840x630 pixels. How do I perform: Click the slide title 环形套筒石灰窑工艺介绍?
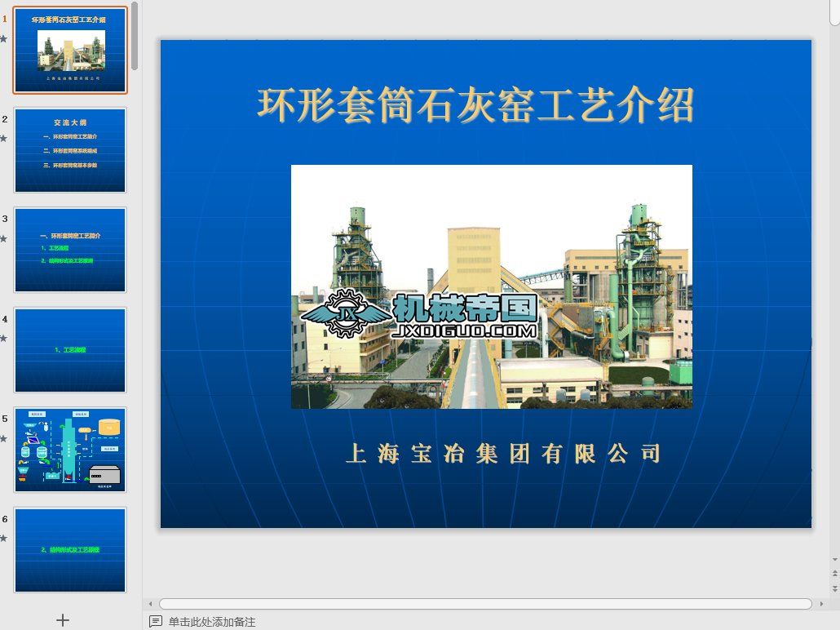tap(475, 105)
